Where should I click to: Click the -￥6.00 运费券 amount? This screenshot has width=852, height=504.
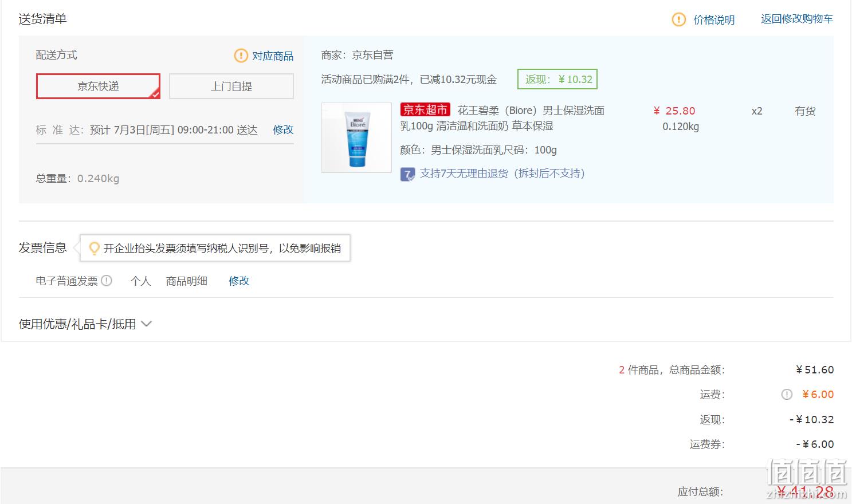(x=815, y=444)
